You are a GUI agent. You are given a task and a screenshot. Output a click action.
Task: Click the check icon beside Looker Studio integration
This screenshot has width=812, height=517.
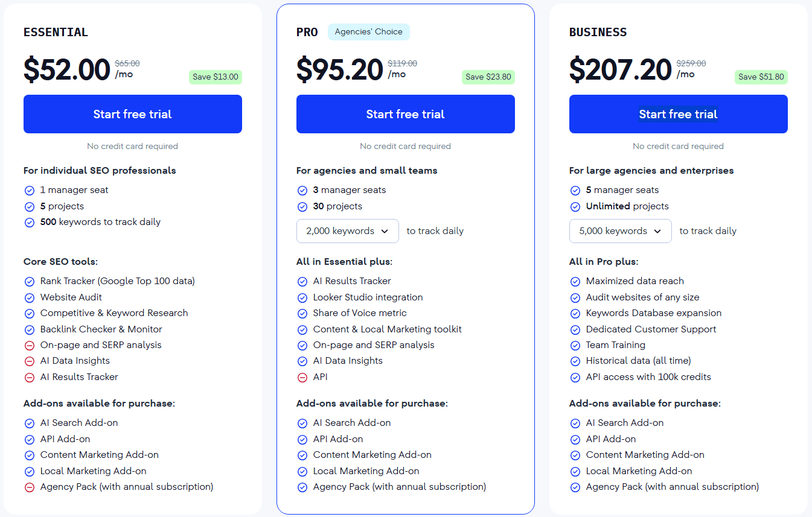coord(302,297)
